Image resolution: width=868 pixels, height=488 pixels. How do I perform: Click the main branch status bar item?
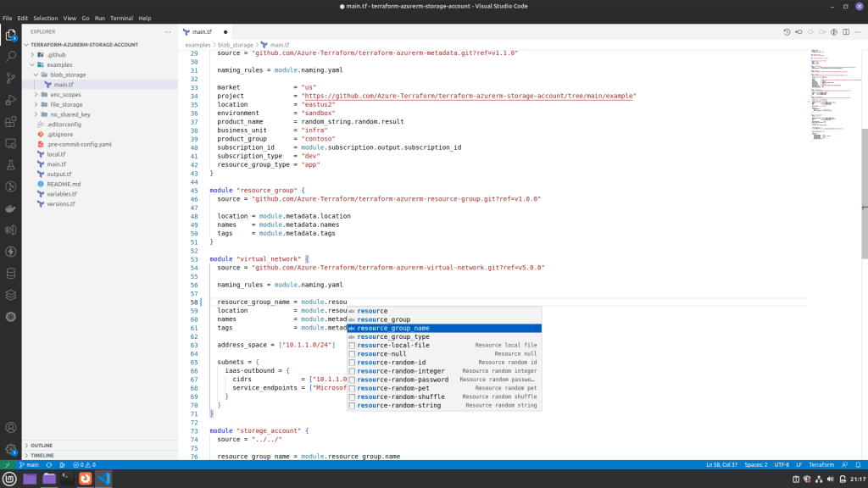[29, 465]
